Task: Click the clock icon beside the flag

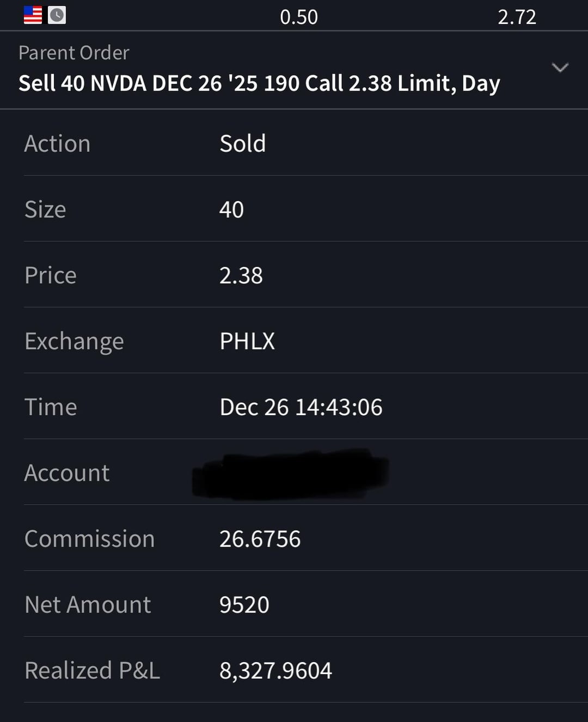Action: coord(57,15)
